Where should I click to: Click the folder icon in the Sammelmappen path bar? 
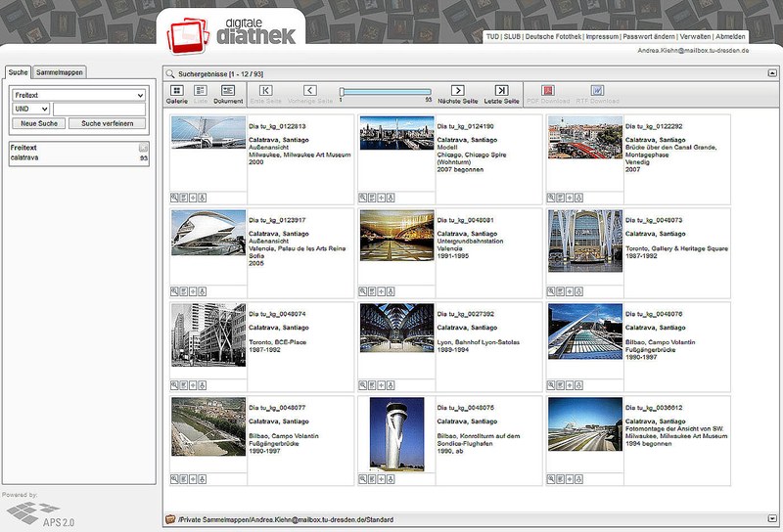(169, 518)
